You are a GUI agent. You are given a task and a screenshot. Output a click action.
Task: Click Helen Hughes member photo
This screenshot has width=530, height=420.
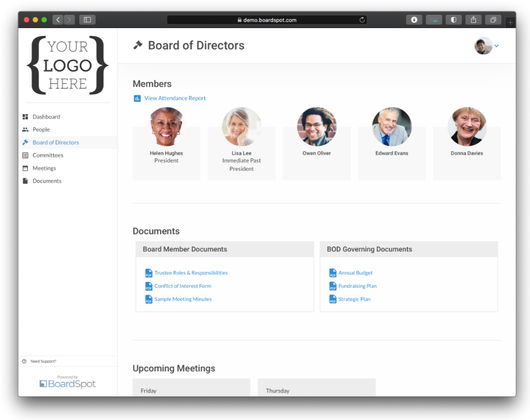166,127
